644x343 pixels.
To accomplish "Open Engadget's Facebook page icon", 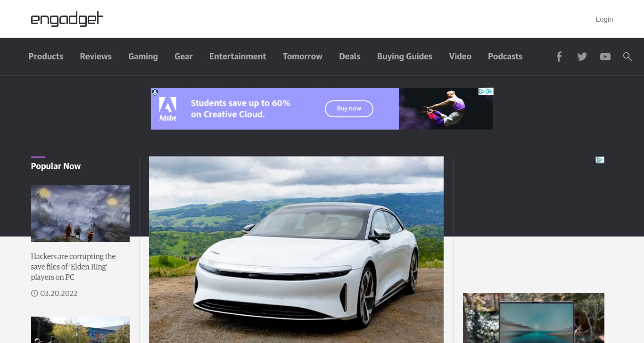I will 559,57.
